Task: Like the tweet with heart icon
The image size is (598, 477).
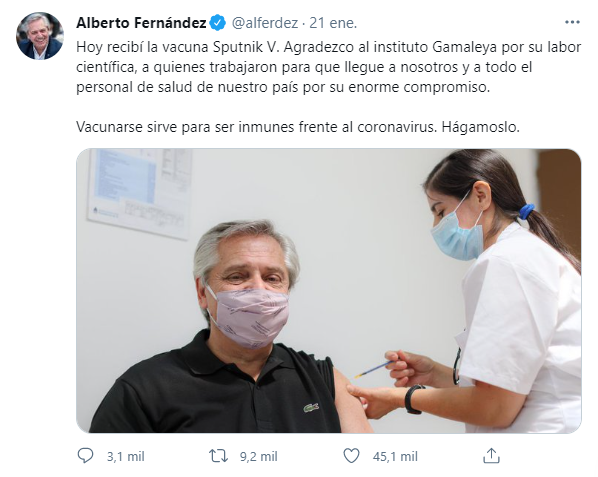Action: 351,456
